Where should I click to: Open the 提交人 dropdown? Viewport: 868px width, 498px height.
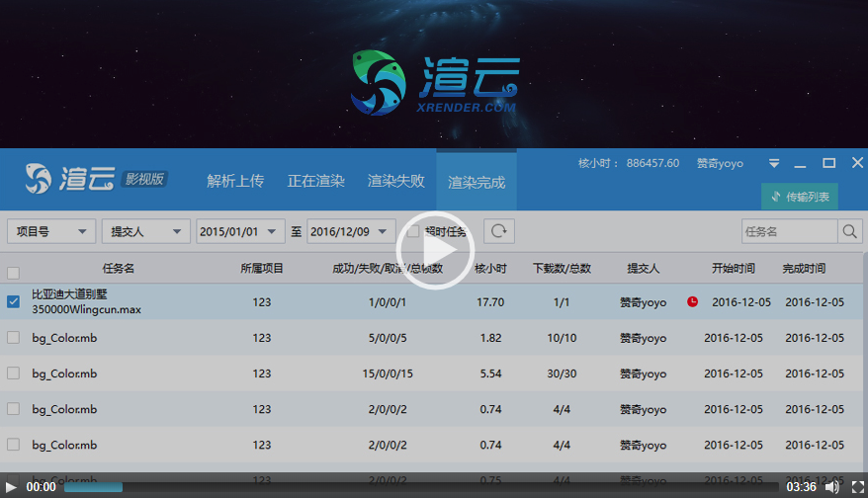(146, 231)
